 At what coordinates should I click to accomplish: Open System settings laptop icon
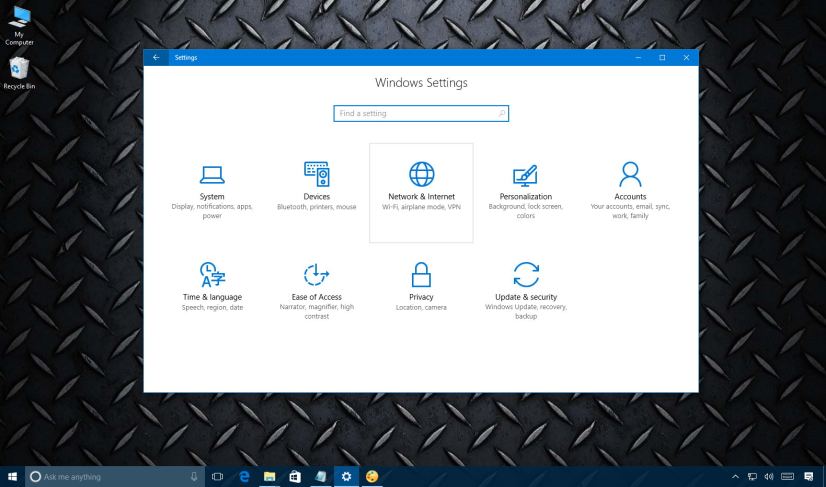coord(212,174)
